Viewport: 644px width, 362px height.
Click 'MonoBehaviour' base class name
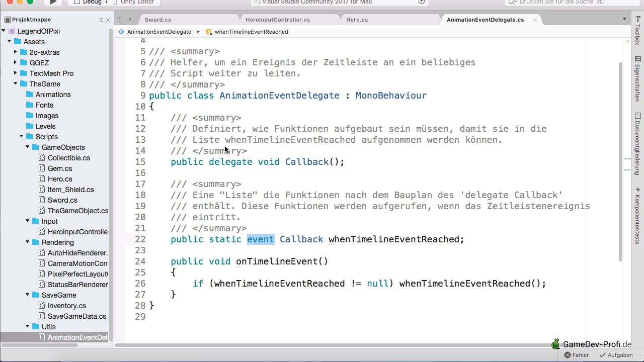(391, 96)
